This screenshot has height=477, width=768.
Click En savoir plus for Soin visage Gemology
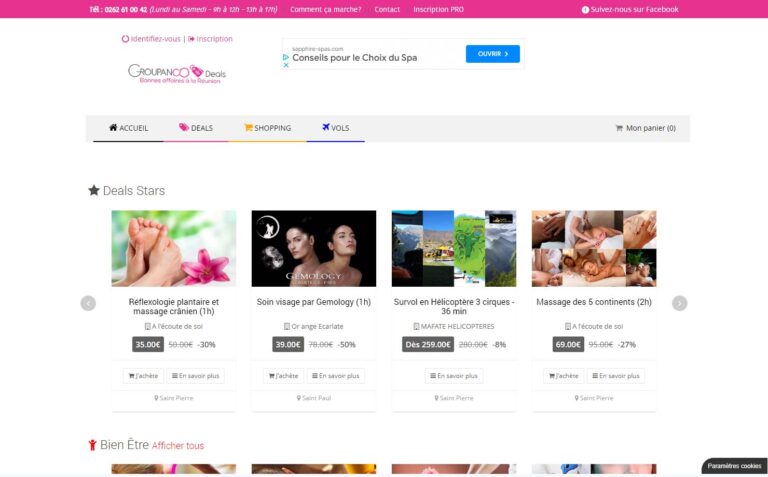tap(336, 376)
